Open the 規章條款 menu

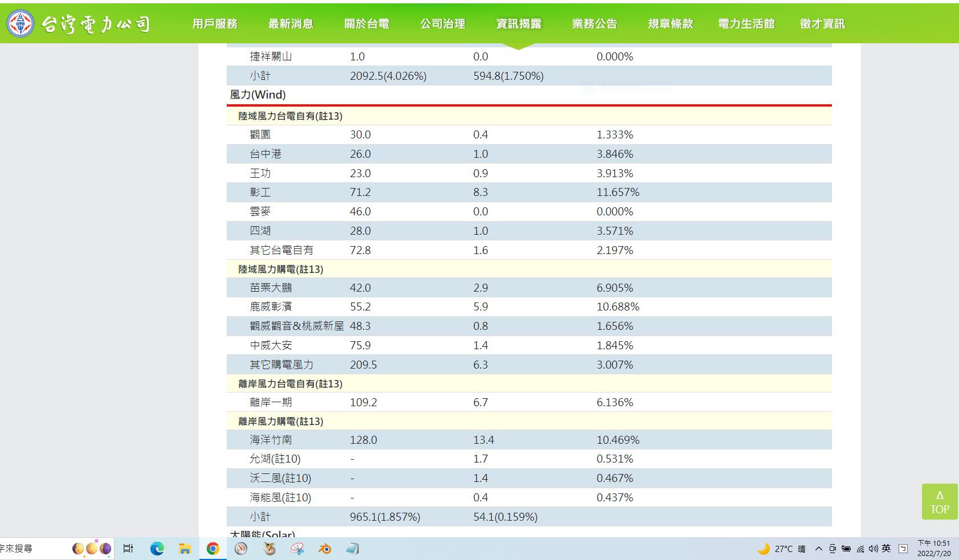click(x=671, y=23)
